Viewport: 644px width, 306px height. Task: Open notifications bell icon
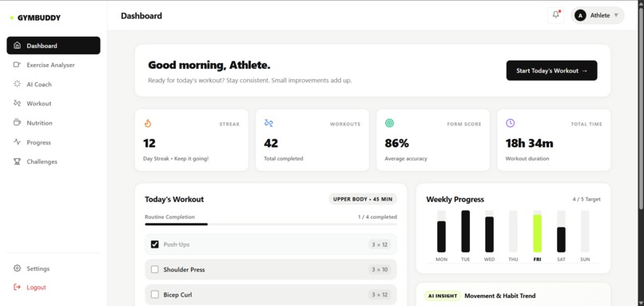tap(555, 15)
